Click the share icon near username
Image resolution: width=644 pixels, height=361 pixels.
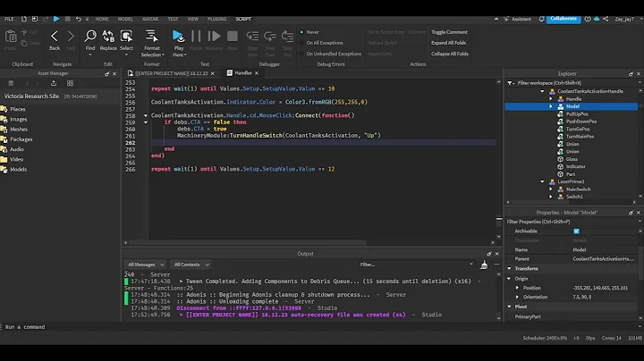coord(606,19)
